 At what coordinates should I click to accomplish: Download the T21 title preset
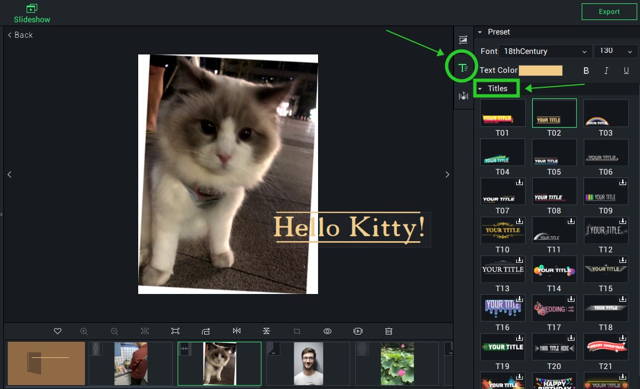pyautogui.click(x=622, y=338)
